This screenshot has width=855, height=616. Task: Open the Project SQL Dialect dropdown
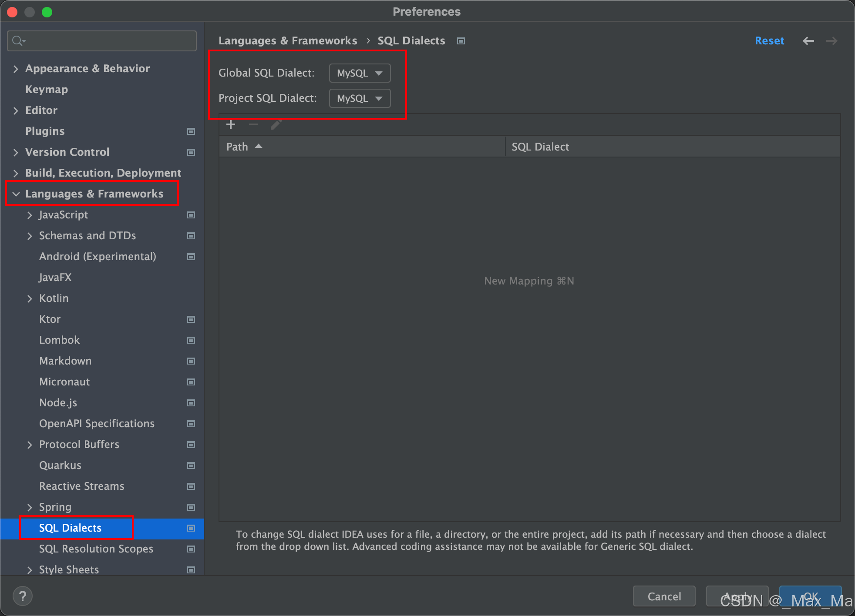pyautogui.click(x=360, y=98)
